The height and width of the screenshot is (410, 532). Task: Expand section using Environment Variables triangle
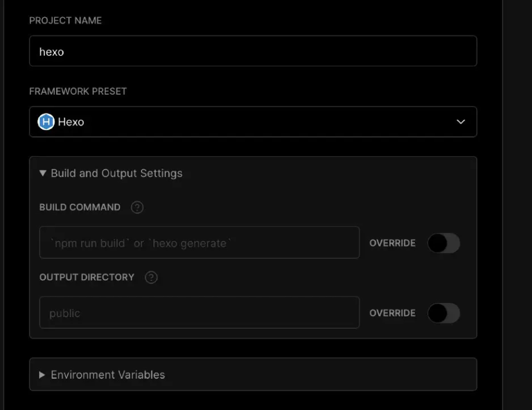pyautogui.click(x=42, y=375)
